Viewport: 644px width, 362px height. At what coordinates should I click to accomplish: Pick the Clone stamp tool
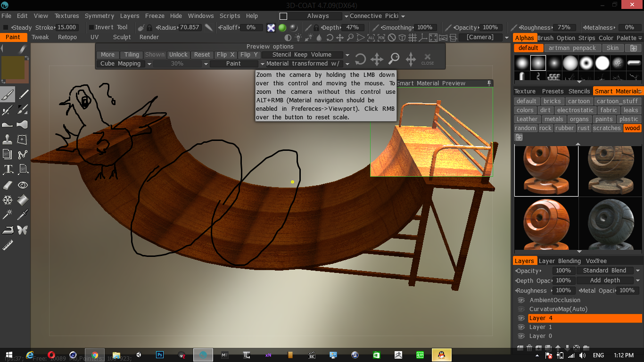pyautogui.click(x=8, y=140)
